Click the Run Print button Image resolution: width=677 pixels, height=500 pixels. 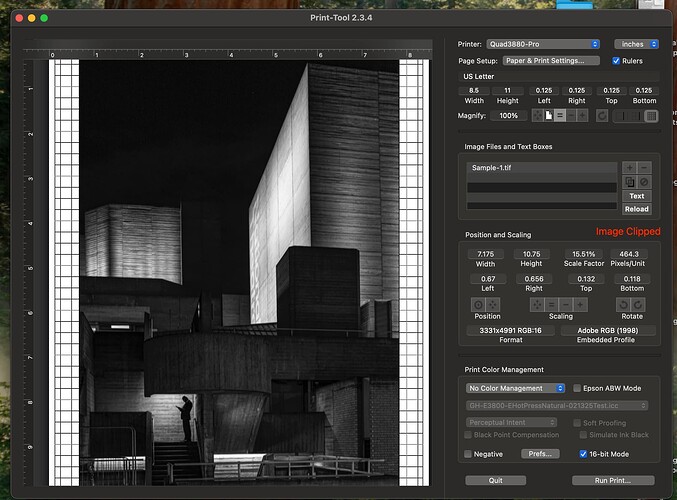coord(612,480)
